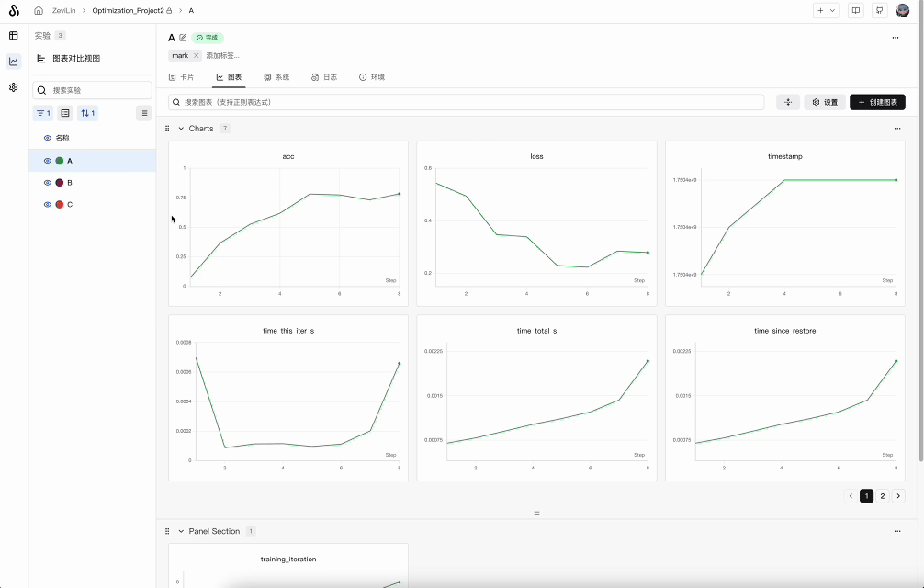
Task: Open settings gear in left sidebar
Action: pos(14,87)
